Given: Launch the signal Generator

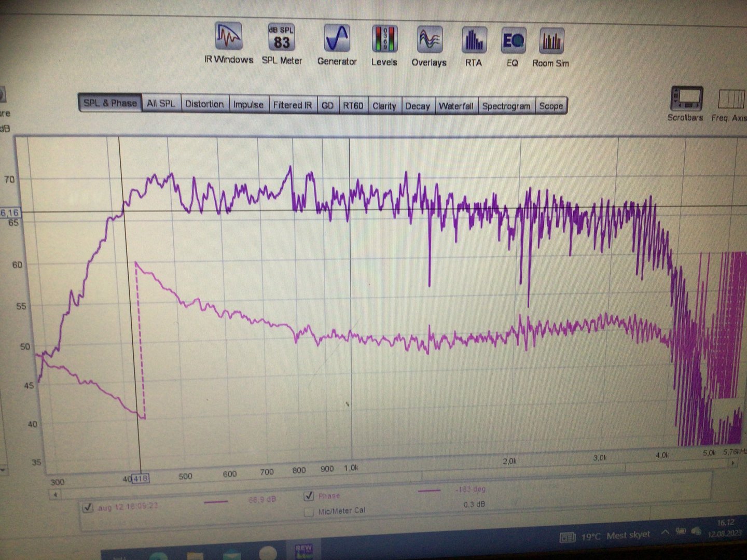Looking at the screenshot, I should (x=337, y=45).
